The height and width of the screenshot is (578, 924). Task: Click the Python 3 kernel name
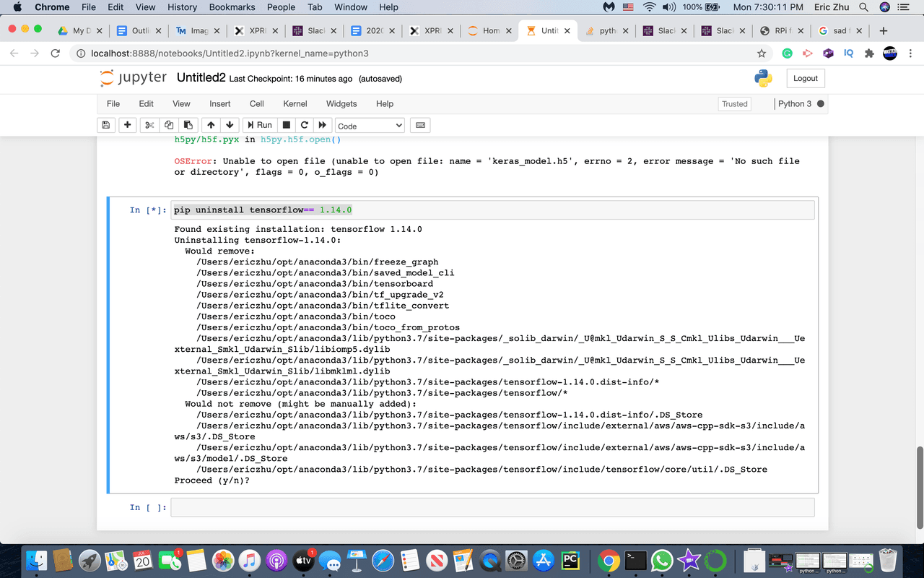795,104
